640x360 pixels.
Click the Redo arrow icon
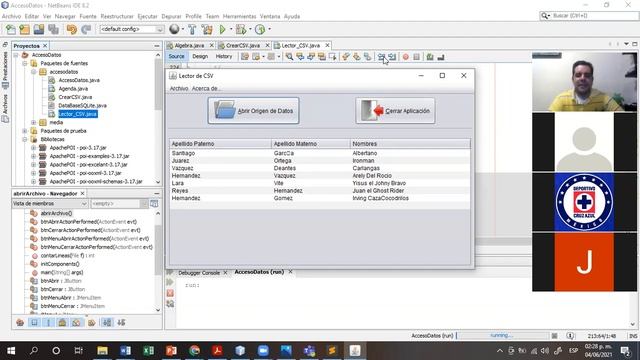[x=86, y=29]
